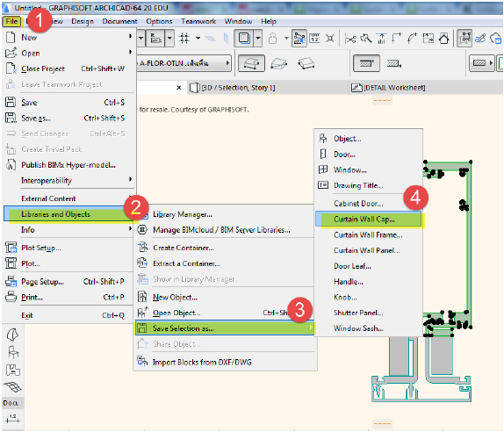This screenshot has height=432, width=504.
Task: Choose Extract a Container...
Action: (225, 263)
